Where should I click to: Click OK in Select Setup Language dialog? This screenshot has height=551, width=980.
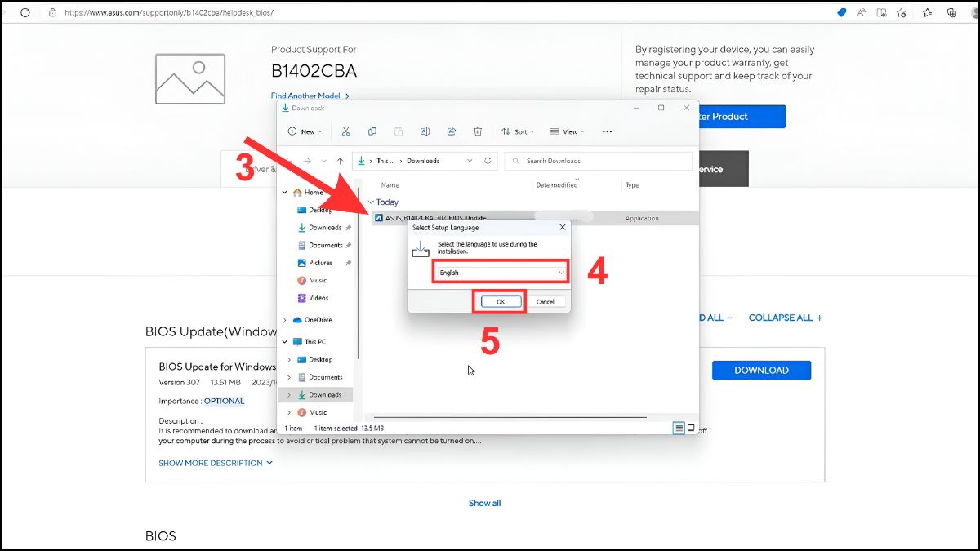pos(500,301)
